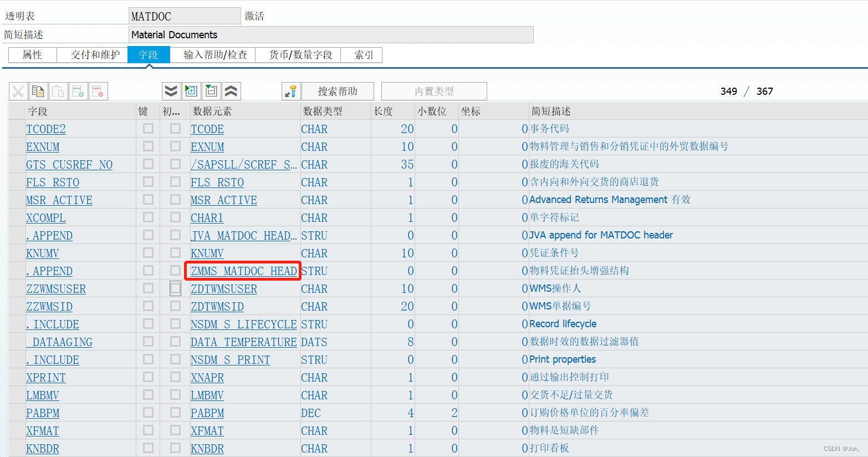Click the XFMAT field link
The image size is (868, 457).
coord(43,431)
